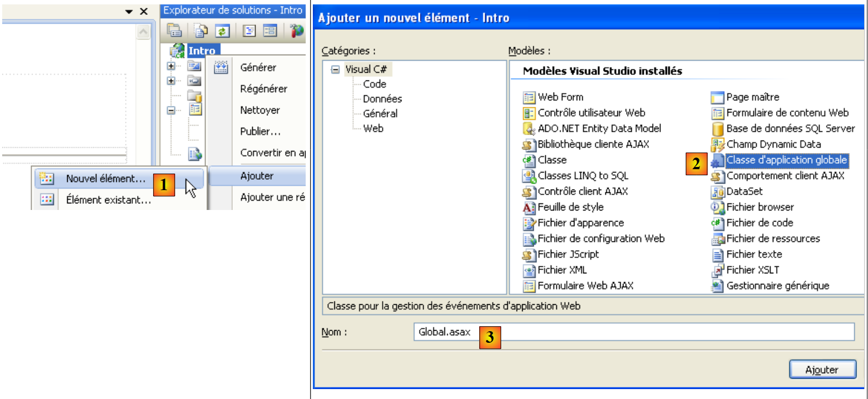
Task: Pick the Feuille de style icon
Action: point(529,208)
